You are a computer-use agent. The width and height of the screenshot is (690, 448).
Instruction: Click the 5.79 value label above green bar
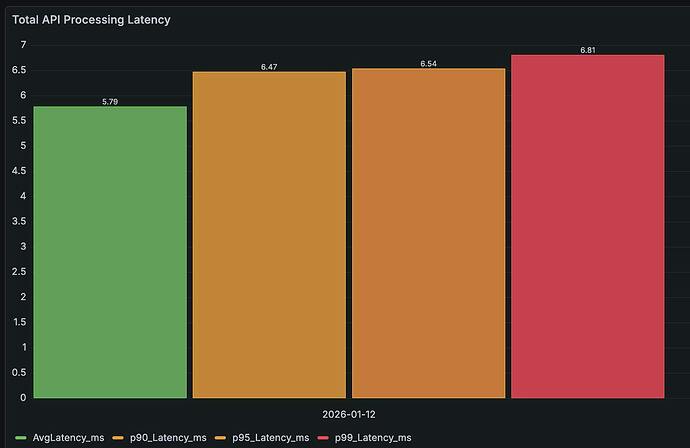click(x=110, y=102)
